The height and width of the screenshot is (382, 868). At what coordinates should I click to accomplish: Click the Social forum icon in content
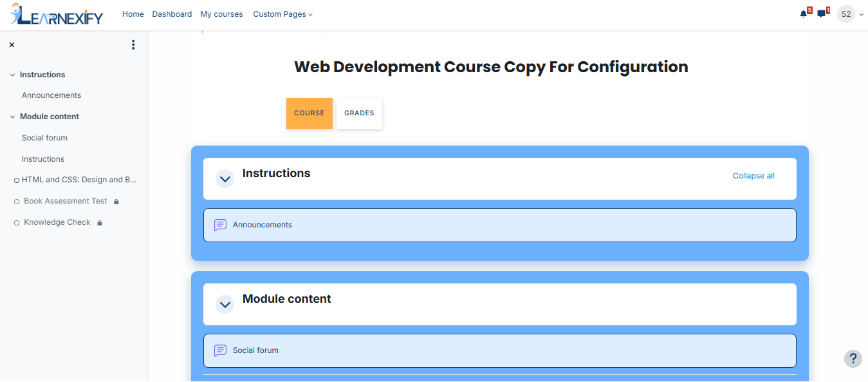220,350
